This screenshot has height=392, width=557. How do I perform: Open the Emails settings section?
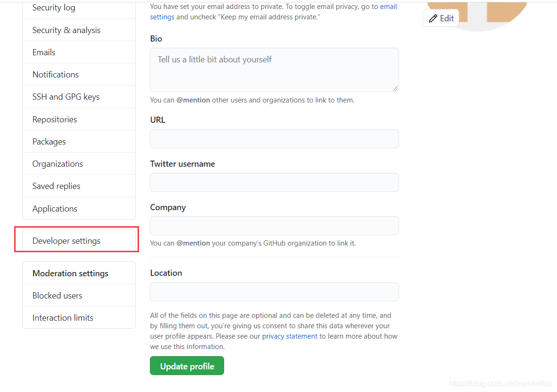(x=44, y=52)
